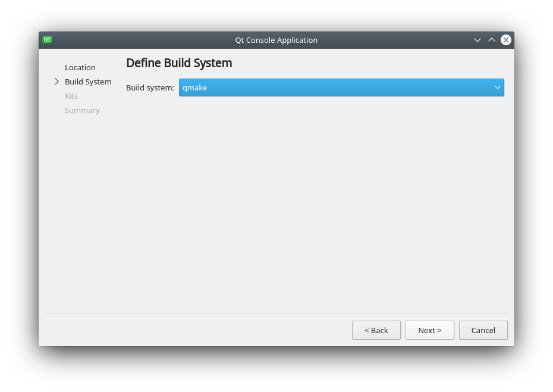Click the wizard sidebar step list area

(83, 89)
